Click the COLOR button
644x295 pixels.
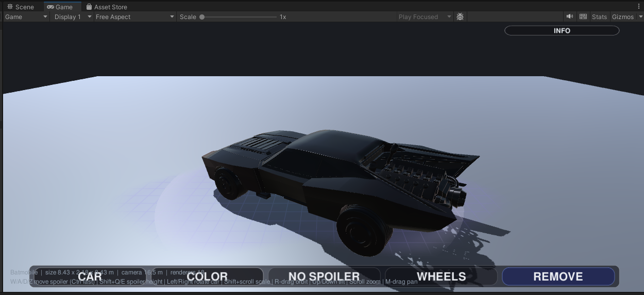tap(207, 276)
